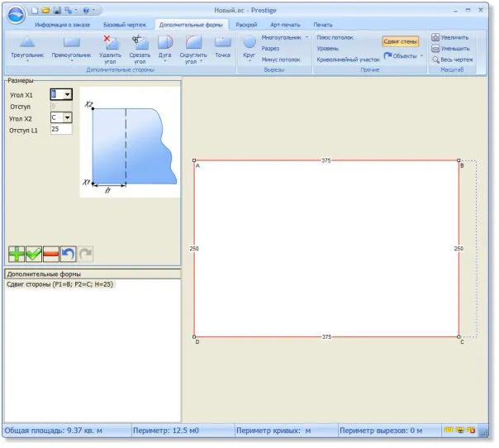Click the Общая площадь status text

point(53,431)
